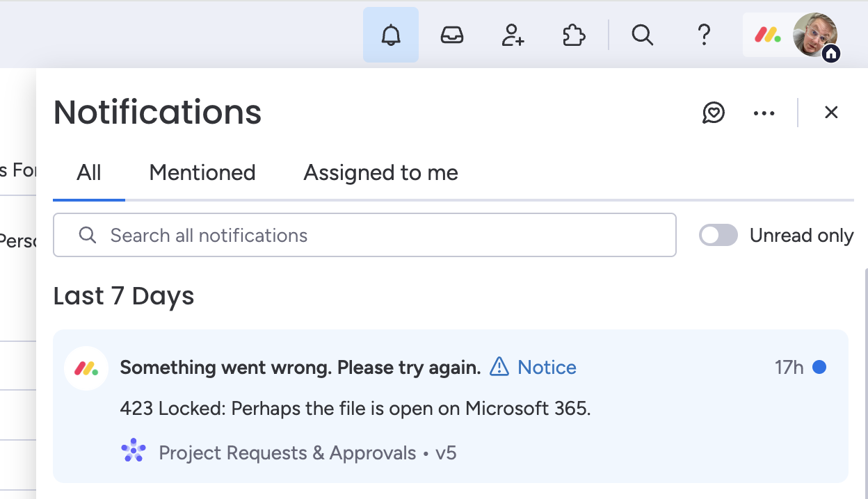Image resolution: width=868 pixels, height=499 pixels.
Task: Click the Notice label link
Action: [547, 367]
